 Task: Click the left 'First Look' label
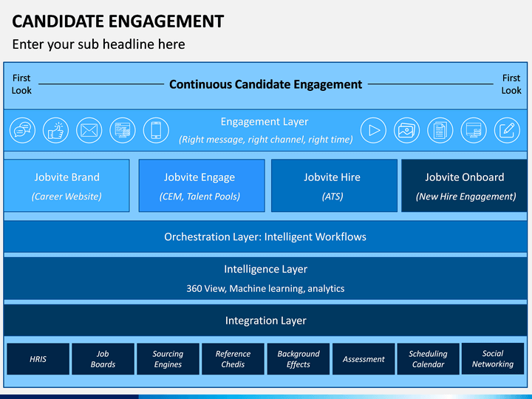coord(21,84)
